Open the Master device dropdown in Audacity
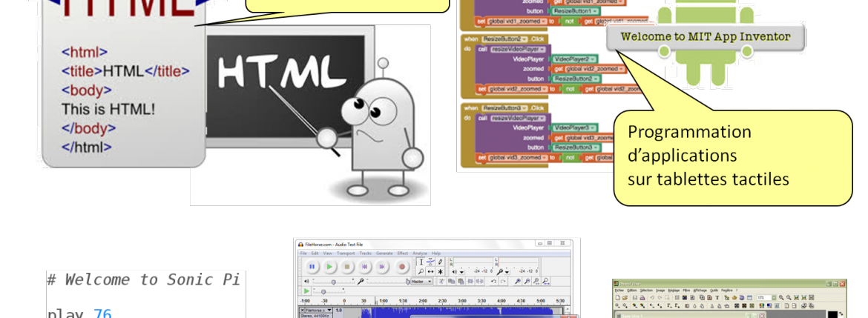This screenshot has width=868, height=318. pos(420,282)
